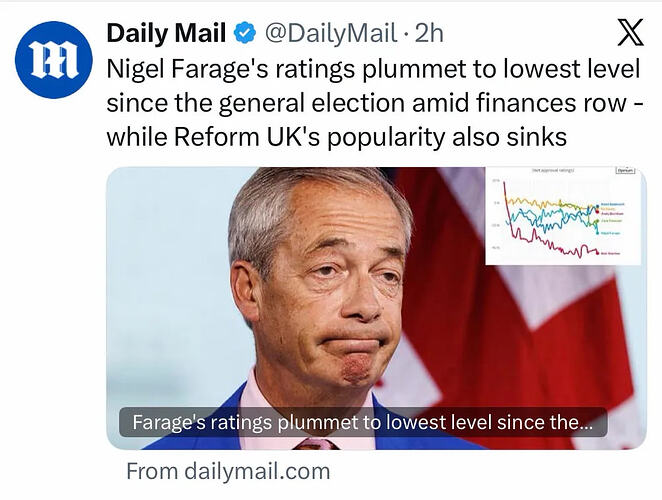Click the 'Farage's ratings plummet' caption overlay

(363, 422)
